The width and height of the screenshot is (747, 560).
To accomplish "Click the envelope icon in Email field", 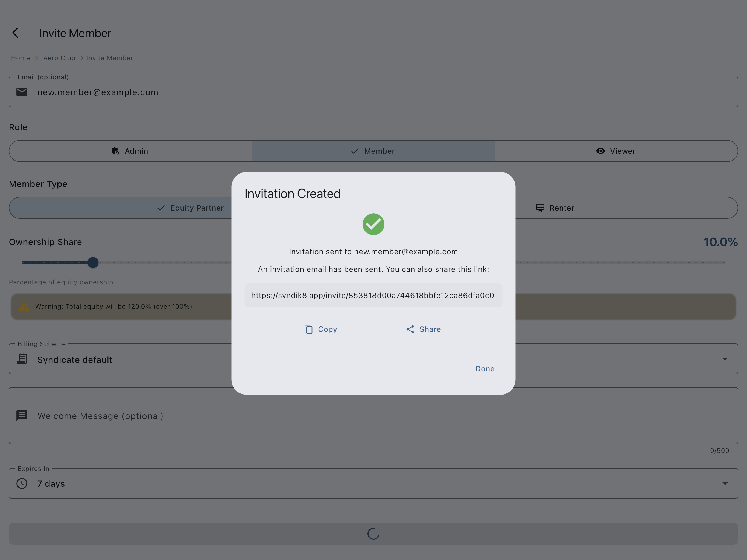I will click(22, 92).
